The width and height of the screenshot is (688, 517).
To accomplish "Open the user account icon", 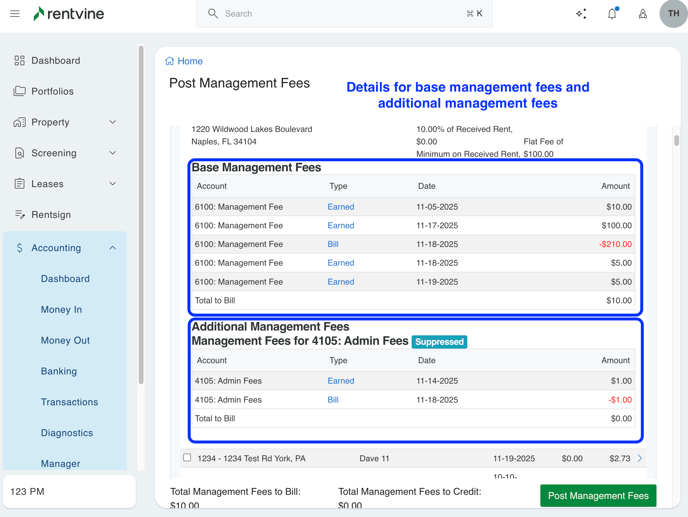I will (x=643, y=14).
